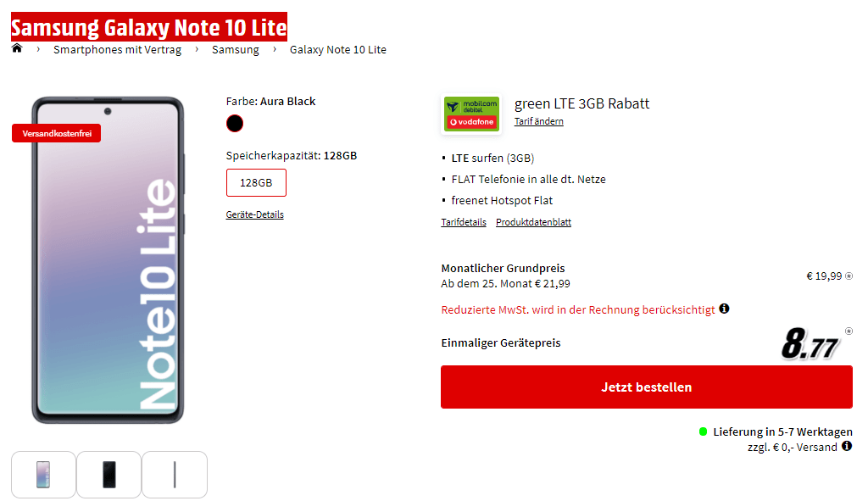Viewport: 868px width, 501px height.
Task: Open the Tarif ändern link
Action: click(x=538, y=121)
